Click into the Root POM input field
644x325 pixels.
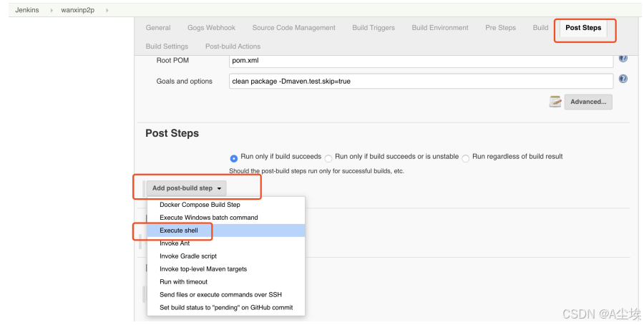tap(421, 60)
